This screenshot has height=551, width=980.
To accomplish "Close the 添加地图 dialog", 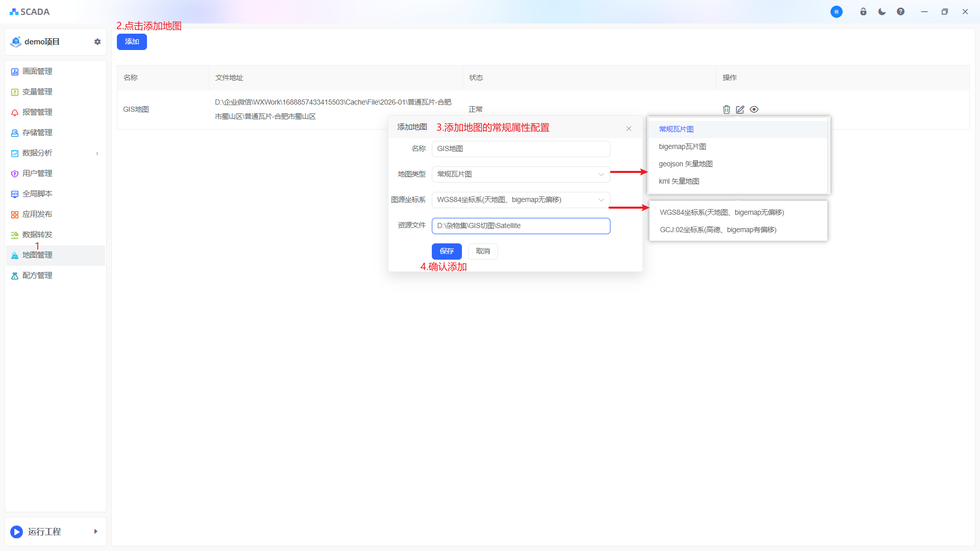I will tap(629, 129).
